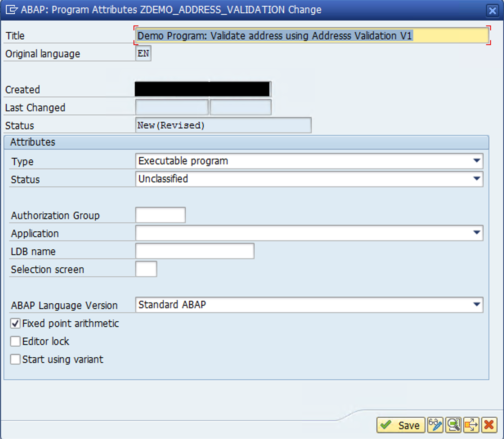Image resolution: width=504 pixels, height=439 pixels.
Task: Click the Authorization Group input field
Action: 160,215
